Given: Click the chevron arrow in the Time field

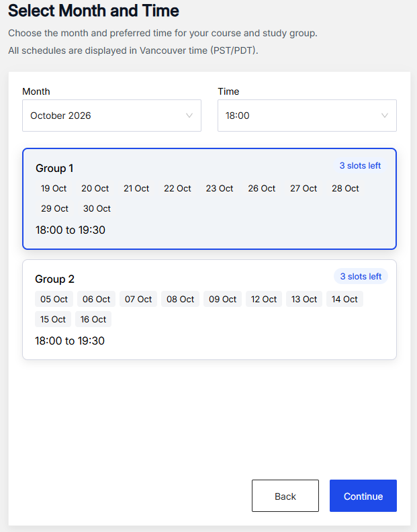Looking at the screenshot, I should click(384, 116).
